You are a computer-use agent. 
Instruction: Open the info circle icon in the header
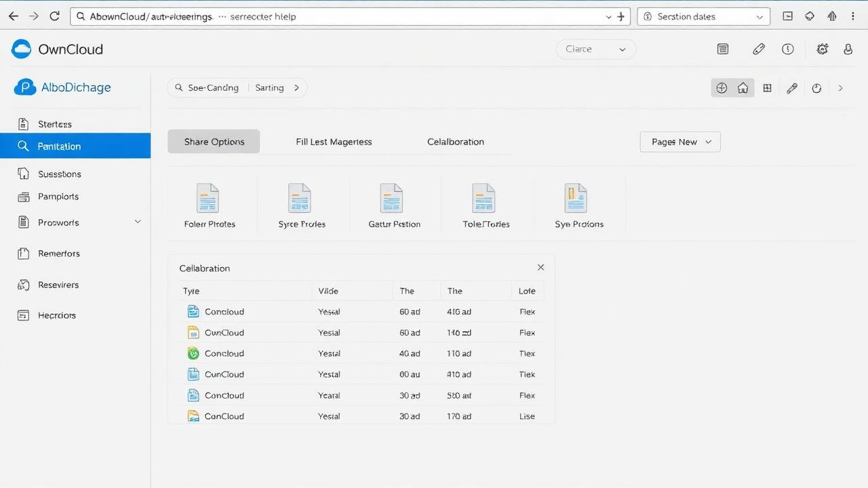pyautogui.click(x=787, y=49)
